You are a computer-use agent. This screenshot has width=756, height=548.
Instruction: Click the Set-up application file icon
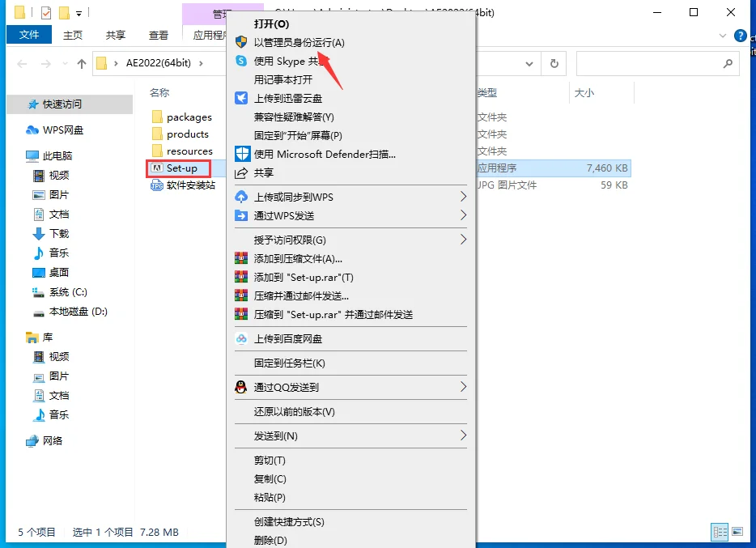(x=157, y=168)
